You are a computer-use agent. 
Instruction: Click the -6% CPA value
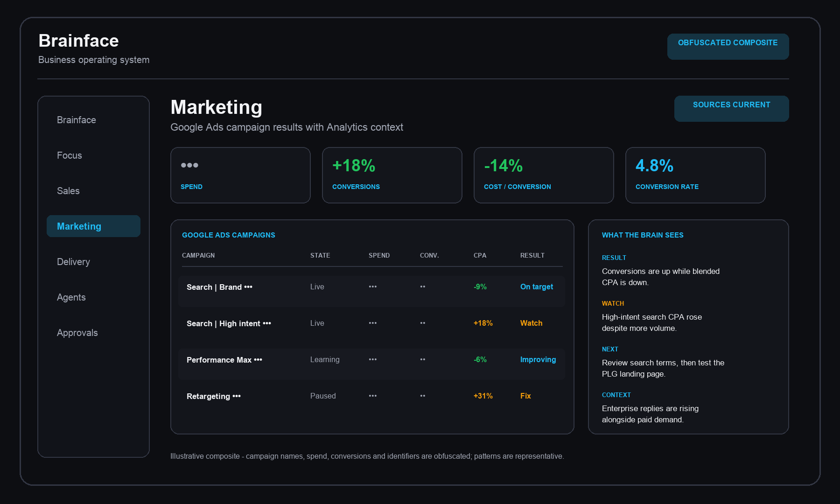480,359
